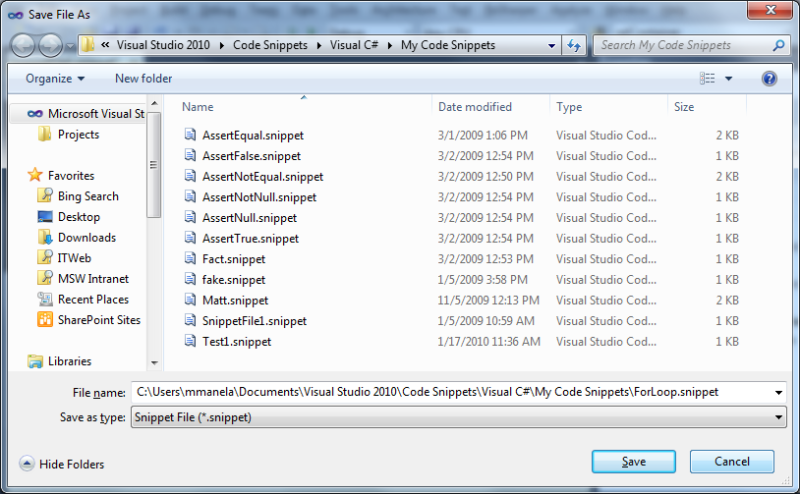
Task: Open Projects folder in navigation pane
Action: (x=78, y=135)
